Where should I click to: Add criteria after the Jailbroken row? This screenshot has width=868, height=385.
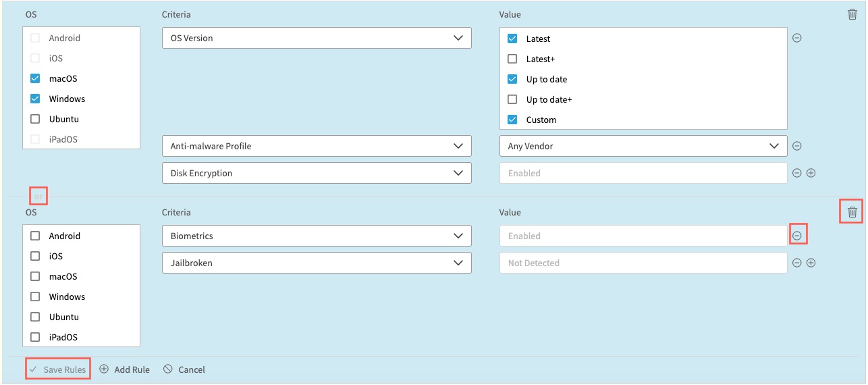[811, 263]
